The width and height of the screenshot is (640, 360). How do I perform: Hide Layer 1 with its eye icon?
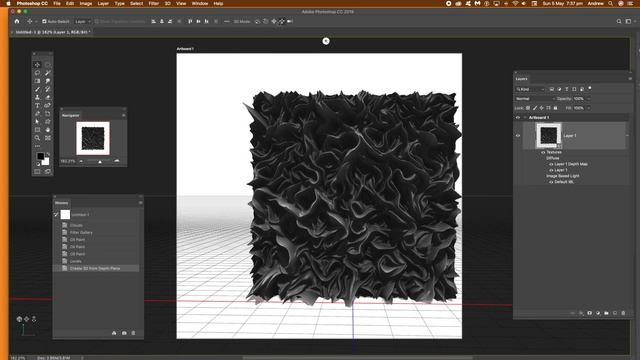pyautogui.click(x=518, y=136)
